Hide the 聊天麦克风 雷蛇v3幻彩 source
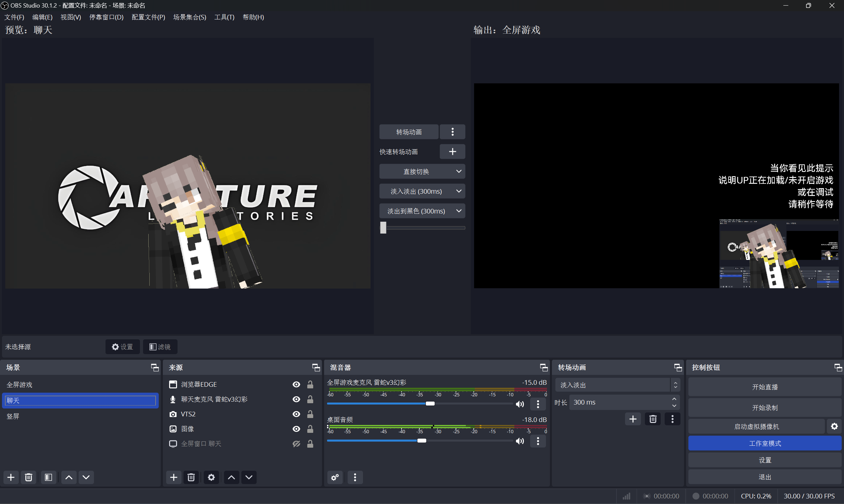The height and width of the screenshot is (504, 844). pyautogui.click(x=296, y=399)
